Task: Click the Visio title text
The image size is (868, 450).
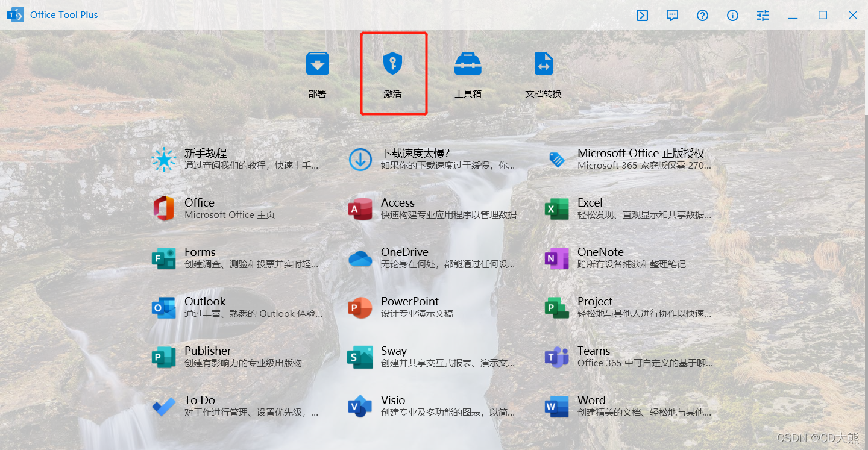Action: click(x=393, y=401)
